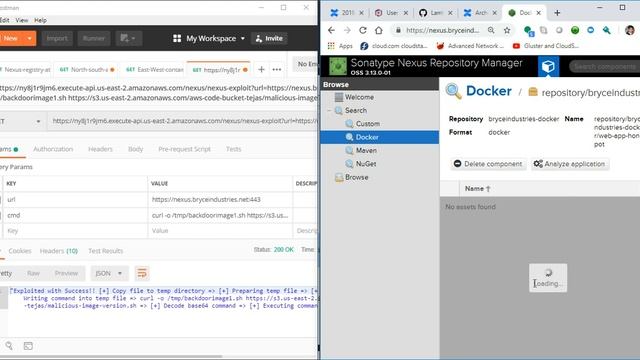Image resolution: width=640 pixels, height=360 pixels.
Task: Click the empty Key field in params table
Action: click(76, 231)
